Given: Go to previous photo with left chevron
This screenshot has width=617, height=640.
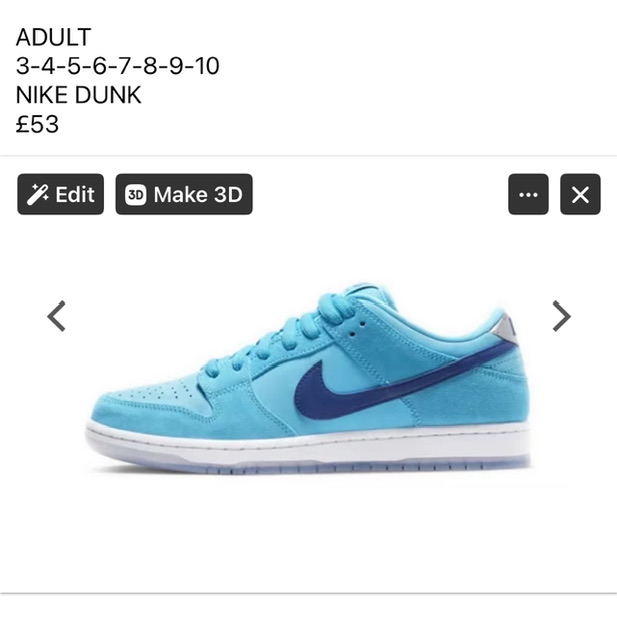Looking at the screenshot, I should [56, 316].
